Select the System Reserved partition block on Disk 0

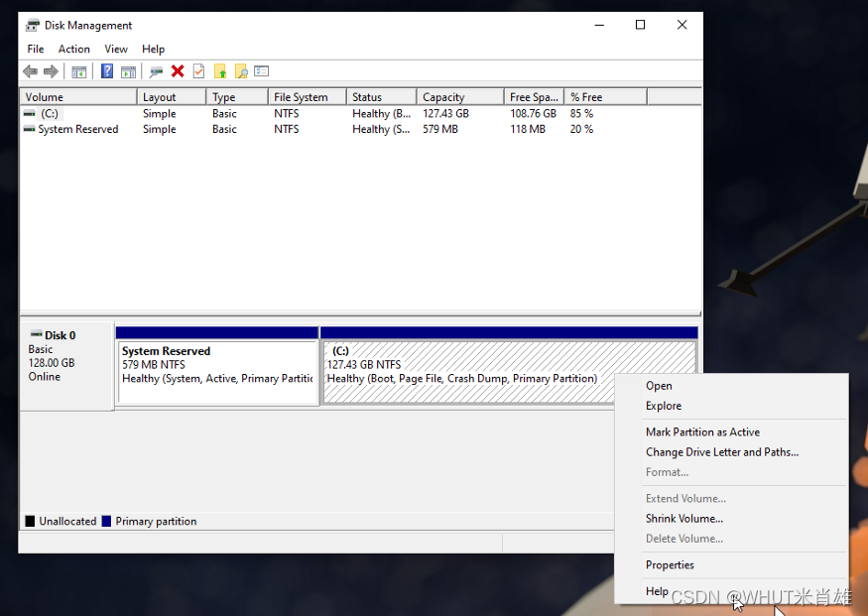tap(216, 372)
